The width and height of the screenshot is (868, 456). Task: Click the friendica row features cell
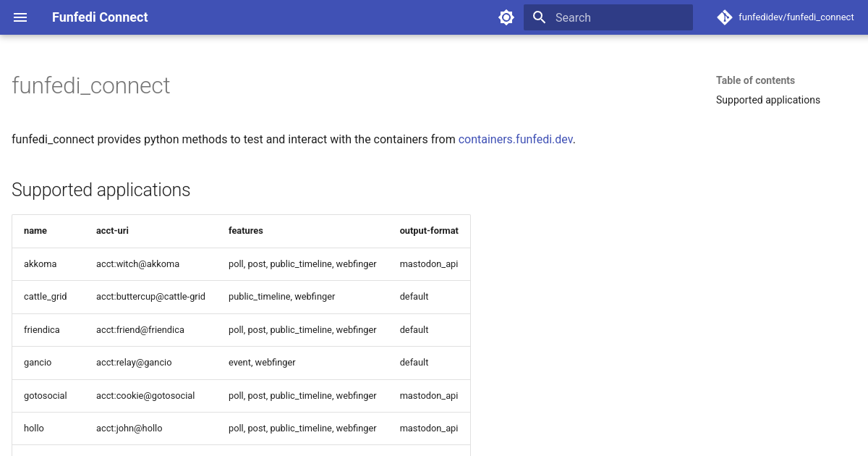[302, 330]
